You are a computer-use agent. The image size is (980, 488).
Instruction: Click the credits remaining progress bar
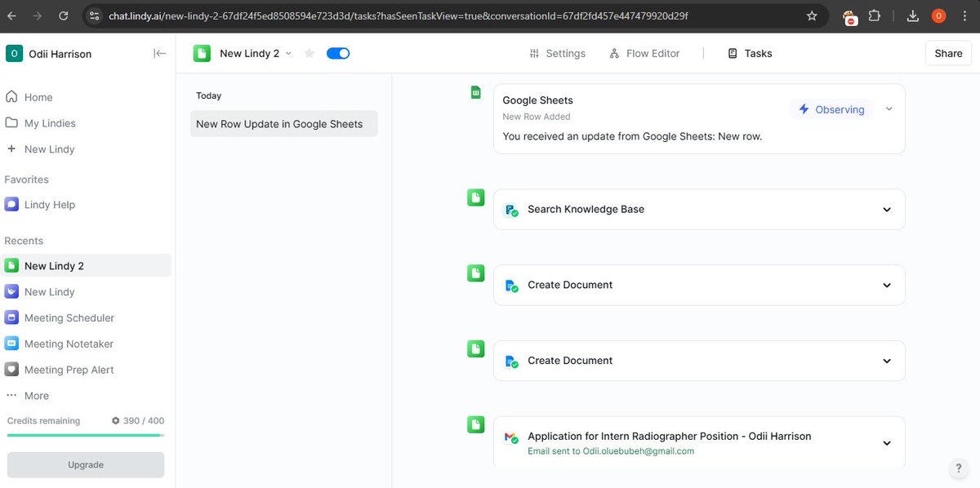pos(86,435)
